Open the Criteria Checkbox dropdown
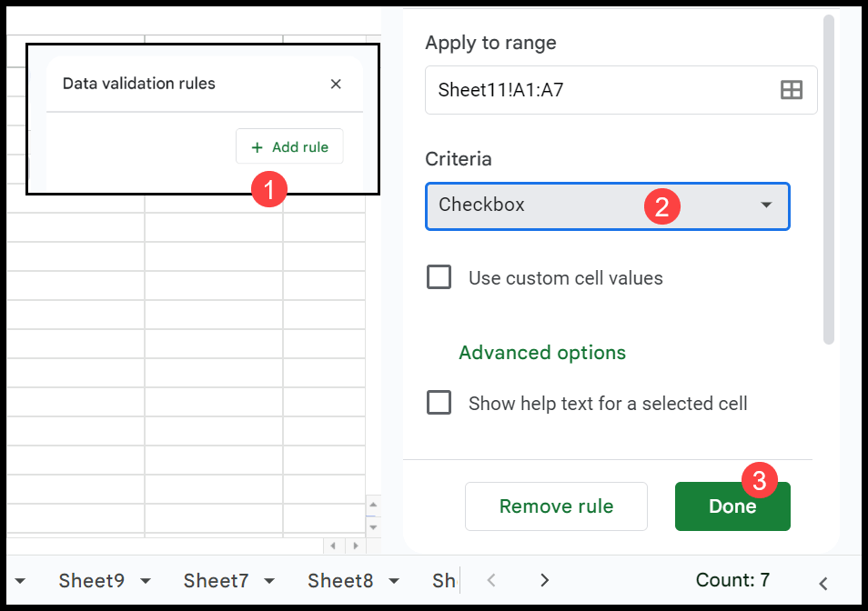 coord(607,205)
